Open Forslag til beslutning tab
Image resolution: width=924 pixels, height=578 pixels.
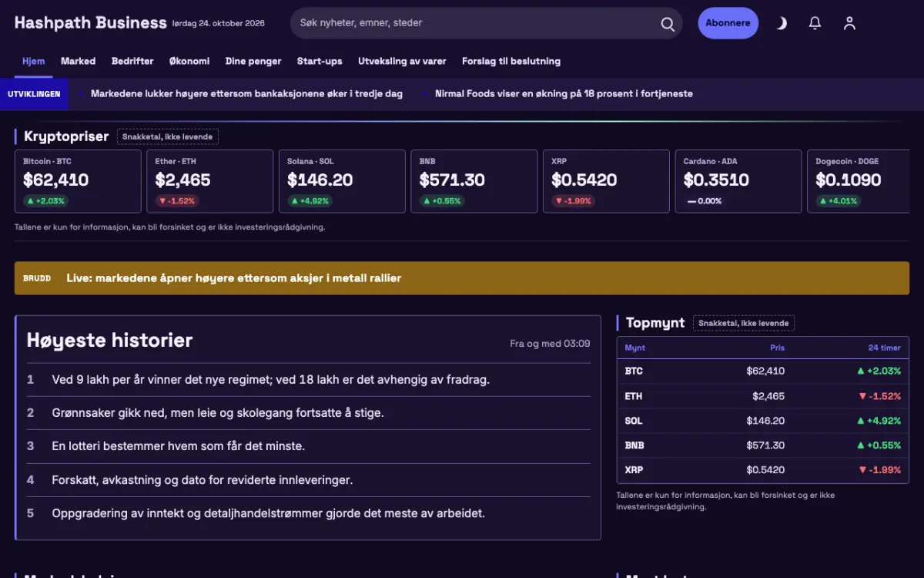coord(511,61)
